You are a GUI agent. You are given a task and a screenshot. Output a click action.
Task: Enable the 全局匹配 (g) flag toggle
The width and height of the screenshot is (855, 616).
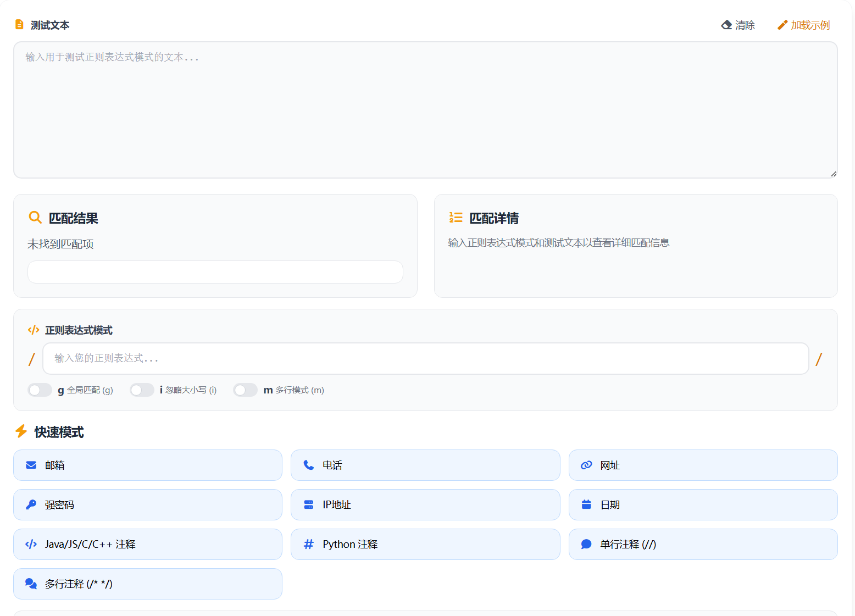coord(40,390)
